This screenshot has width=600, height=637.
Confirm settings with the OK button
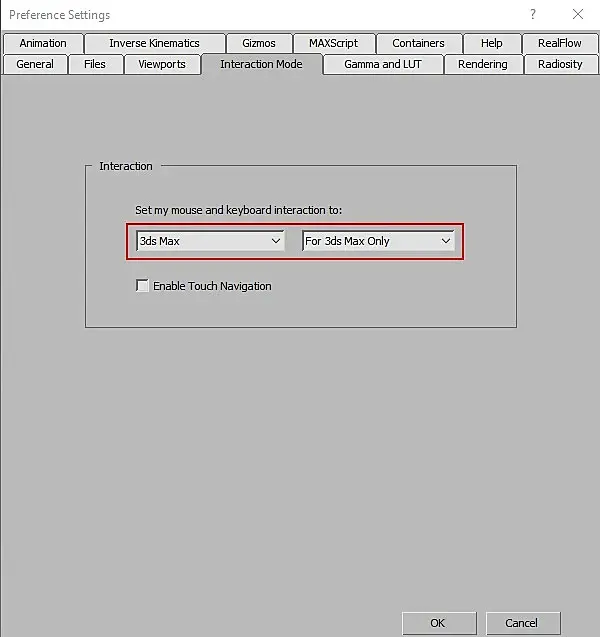coord(439,623)
